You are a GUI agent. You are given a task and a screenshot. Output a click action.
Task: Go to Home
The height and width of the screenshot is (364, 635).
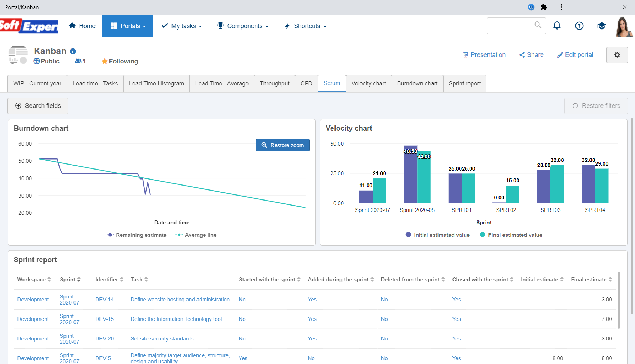[82, 26]
